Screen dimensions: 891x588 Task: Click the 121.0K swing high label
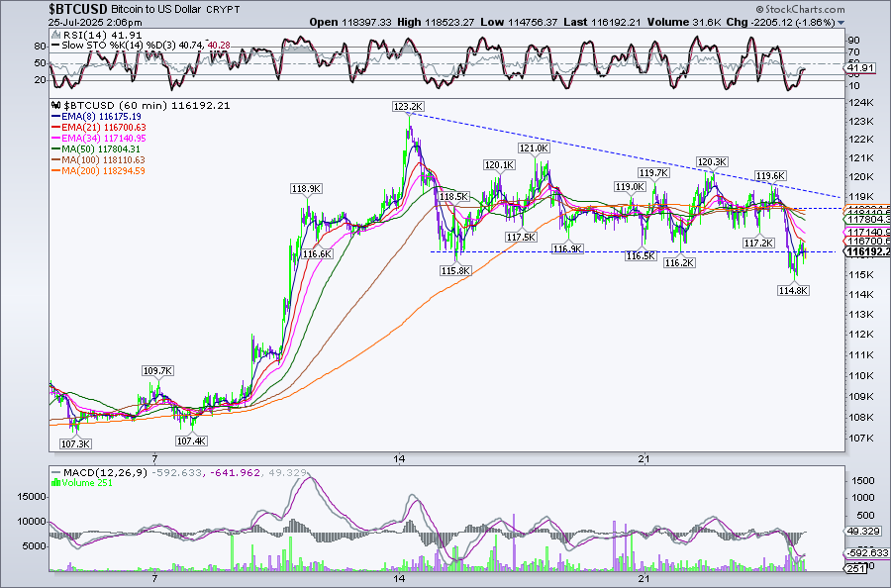click(x=535, y=147)
